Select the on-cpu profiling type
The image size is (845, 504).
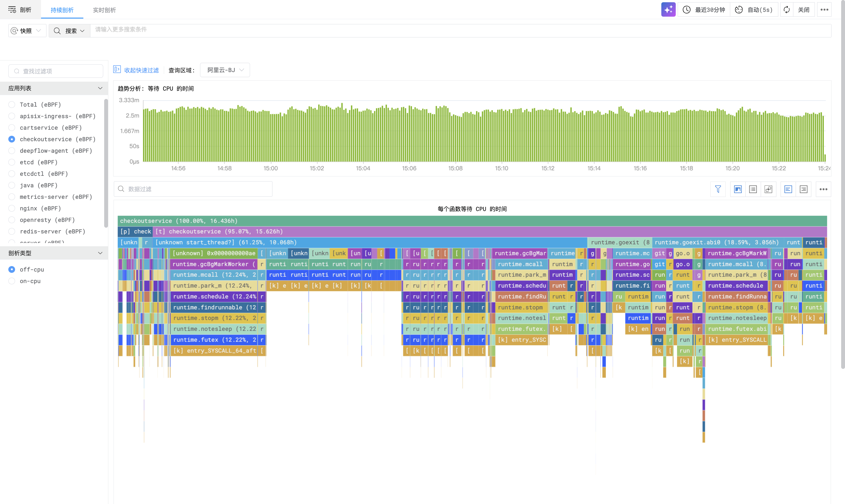tap(12, 281)
